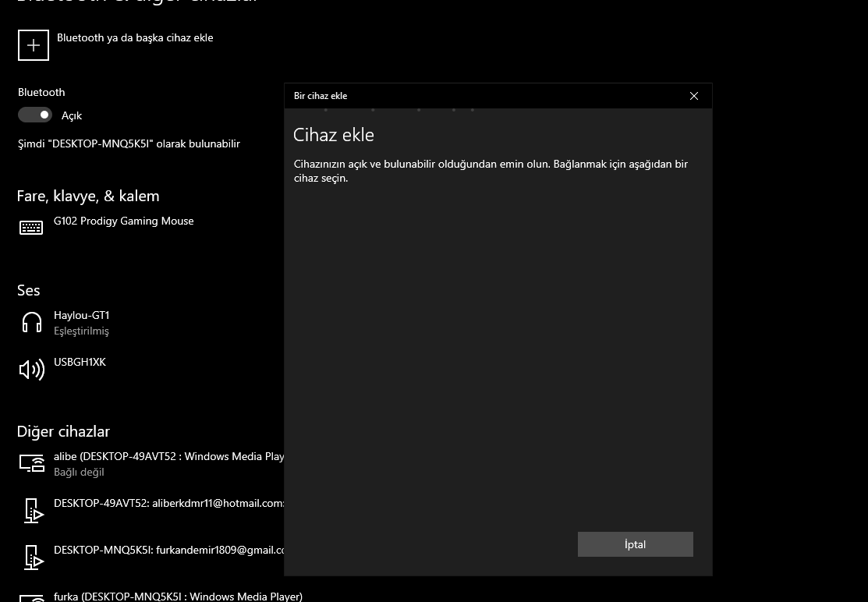Viewport: 868px width, 602px height.
Task: Select the DESKTOP-49AVT52 aliberkdmr11 device entry
Action: tap(168, 503)
